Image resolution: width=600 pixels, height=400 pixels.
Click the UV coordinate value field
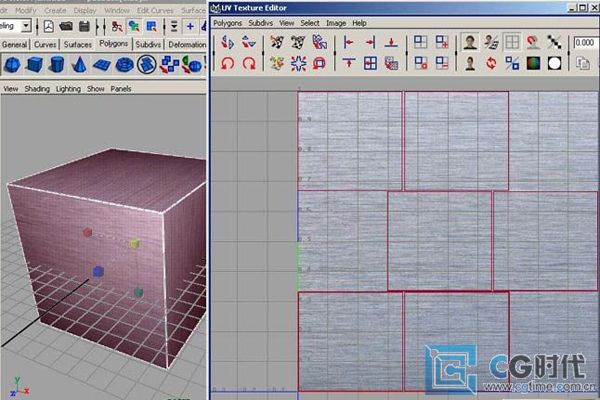pos(586,42)
